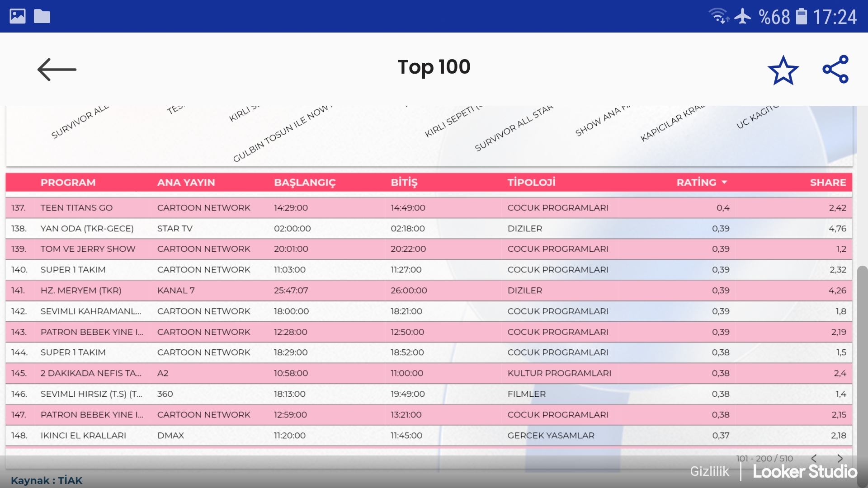Click end time 19:49:00
This screenshot has width=868, height=488.
pyautogui.click(x=408, y=394)
